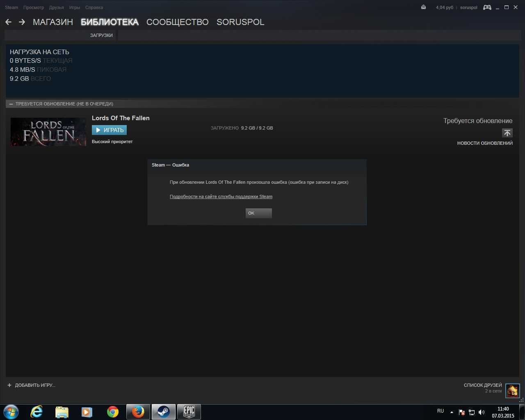Click the Требуется обновление status text
The width and height of the screenshot is (525, 420).
(x=478, y=121)
